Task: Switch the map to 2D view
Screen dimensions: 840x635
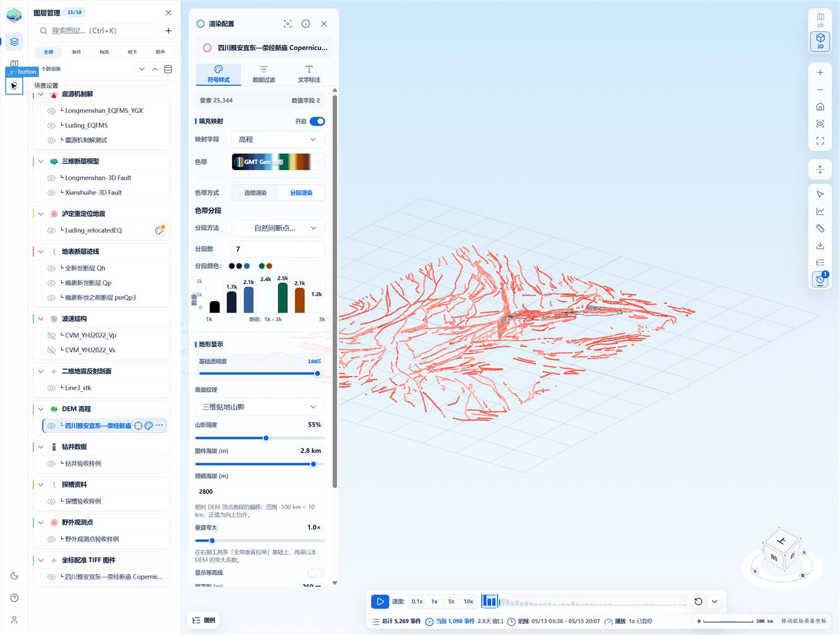Action: point(820,20)
